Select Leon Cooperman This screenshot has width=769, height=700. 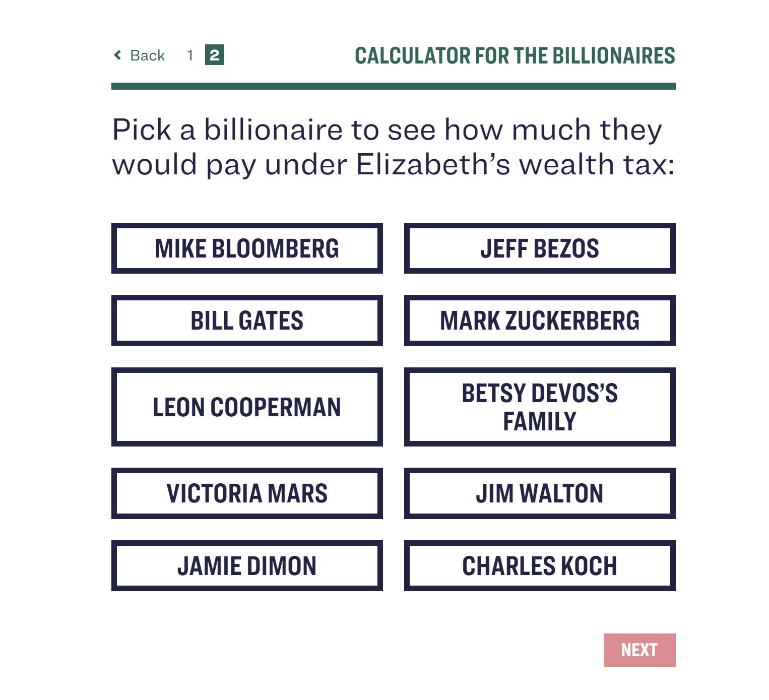click(247, 407)
